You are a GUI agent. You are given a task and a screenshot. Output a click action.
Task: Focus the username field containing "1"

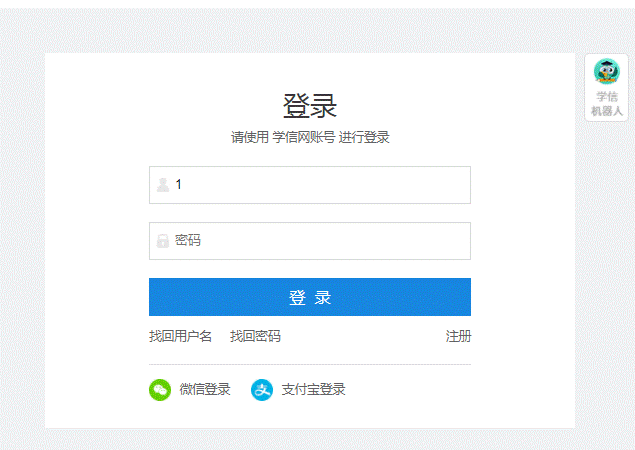click(320, 185)
